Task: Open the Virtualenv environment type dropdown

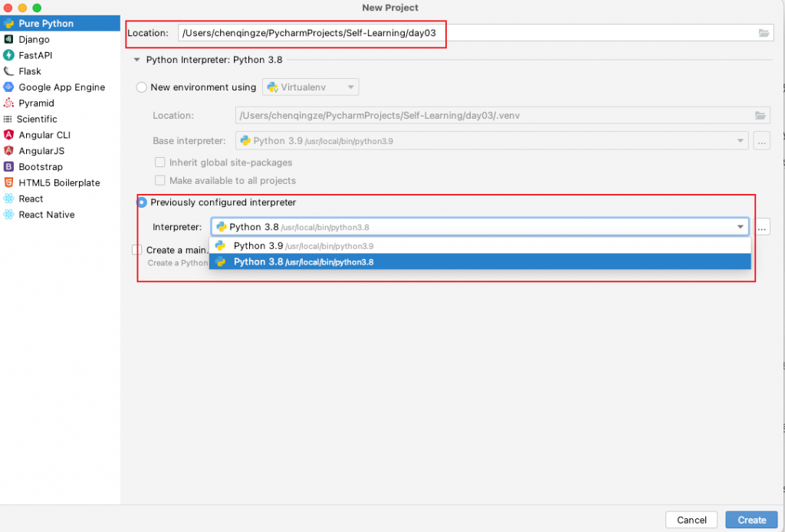Action: 310,87
